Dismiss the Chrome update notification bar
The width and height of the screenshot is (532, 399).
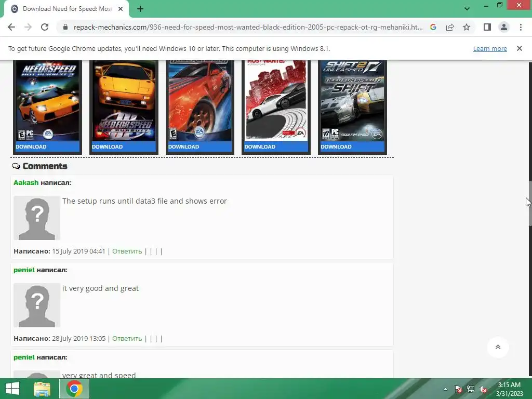pyautogui.click(x=520, y=48)
